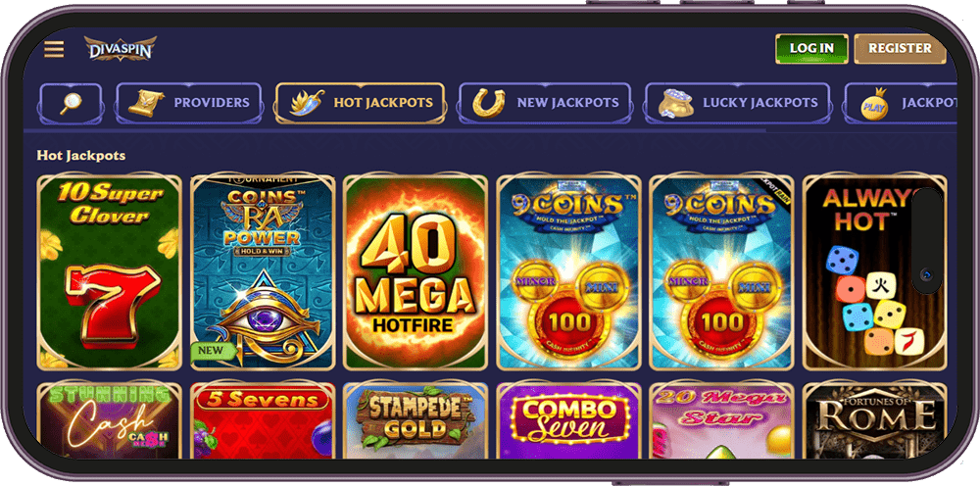This screenshot has height=486, width=980.
Task: Open the 10 Super Clover game
Action: click(x=110, y=271)
